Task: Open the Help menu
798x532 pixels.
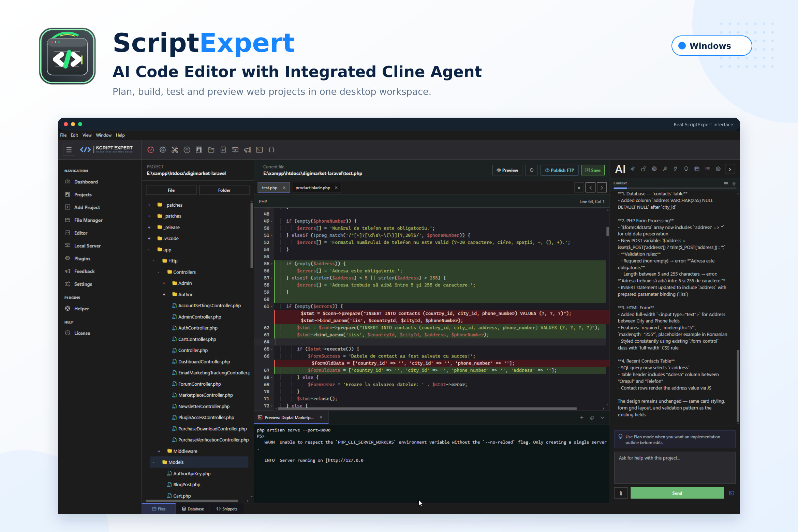Action: (120, 135)
